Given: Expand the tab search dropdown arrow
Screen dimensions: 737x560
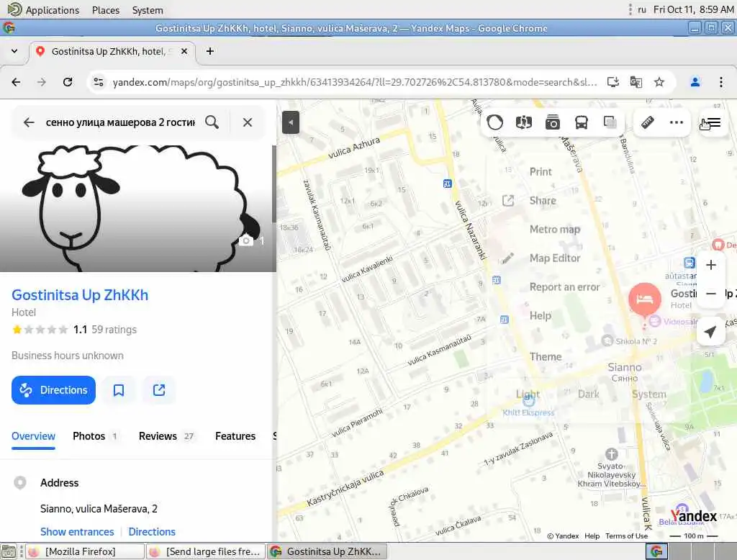Looking at the screenshot, I should tap(14, 51).
